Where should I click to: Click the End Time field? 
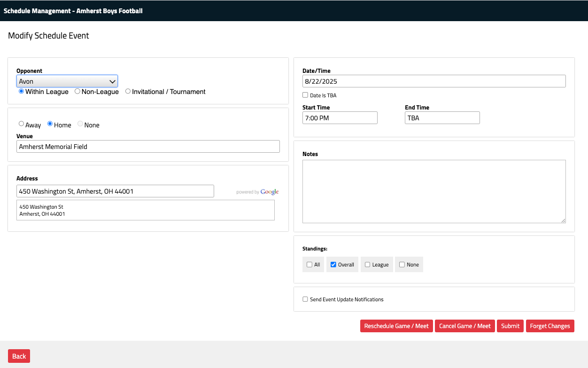coord(442,118)
